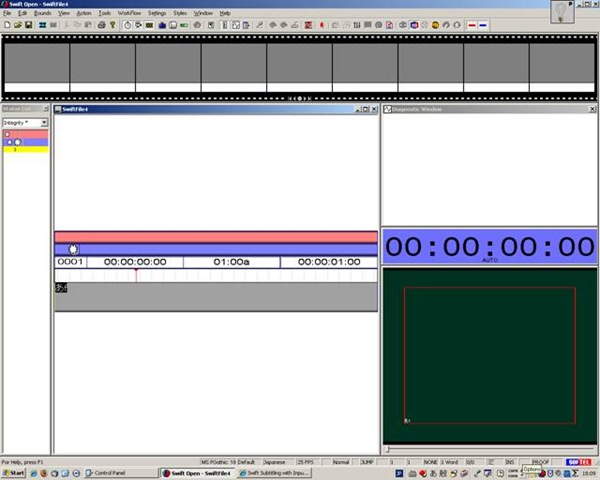Click the New file icon in the toolbar
Screen dimensions: 600x480
tap(6, 24)
